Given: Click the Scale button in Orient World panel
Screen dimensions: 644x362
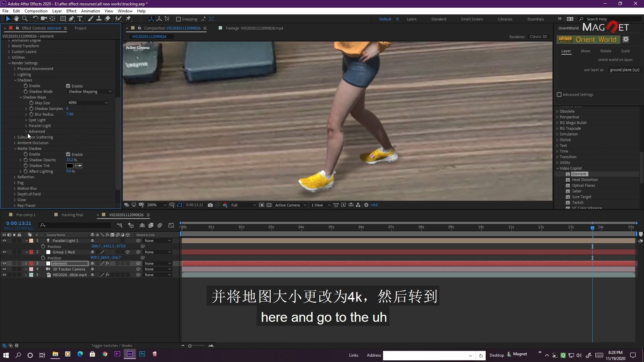Looking at the screenshot, I should pos(625,51).
